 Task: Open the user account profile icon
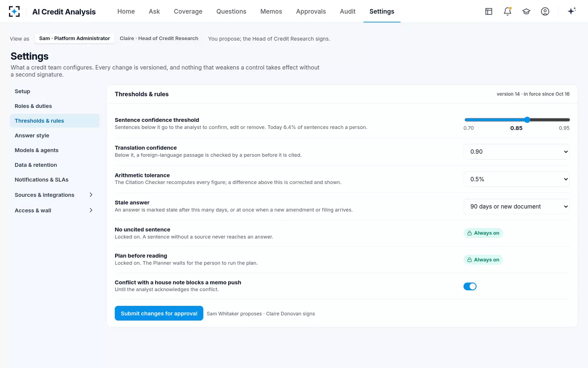(545, 11)
